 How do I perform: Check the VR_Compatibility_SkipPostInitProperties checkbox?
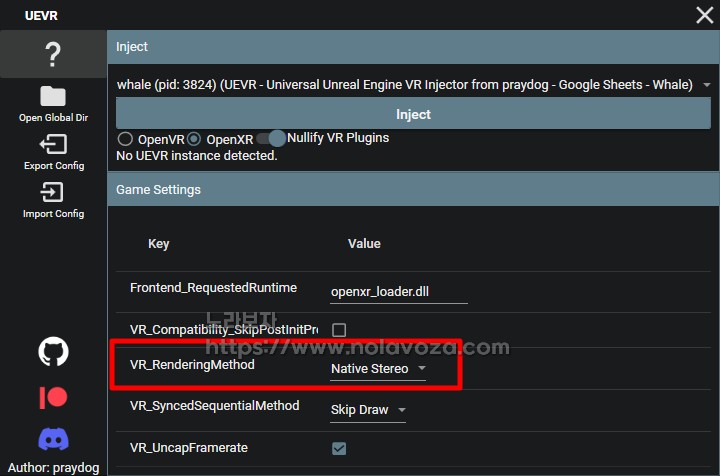coord(339,330)
